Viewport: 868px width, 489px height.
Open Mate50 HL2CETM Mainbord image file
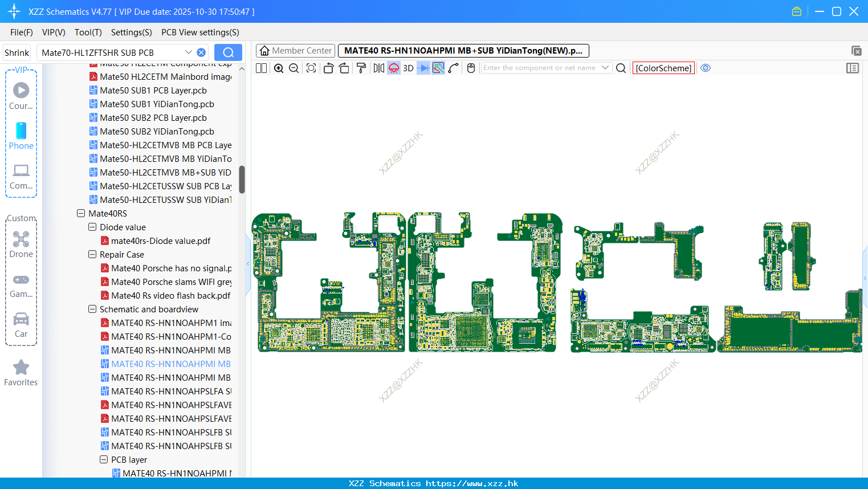(x=161, y=77)
